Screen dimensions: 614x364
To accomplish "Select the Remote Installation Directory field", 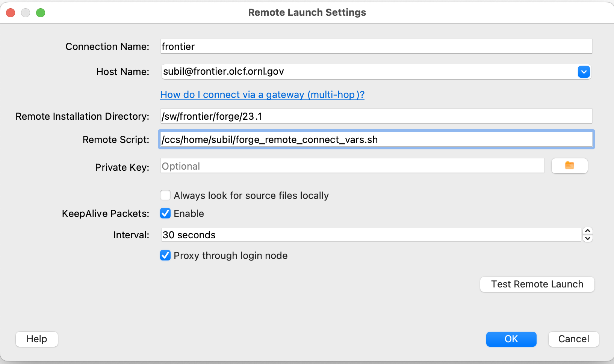I will pos(376,116).
